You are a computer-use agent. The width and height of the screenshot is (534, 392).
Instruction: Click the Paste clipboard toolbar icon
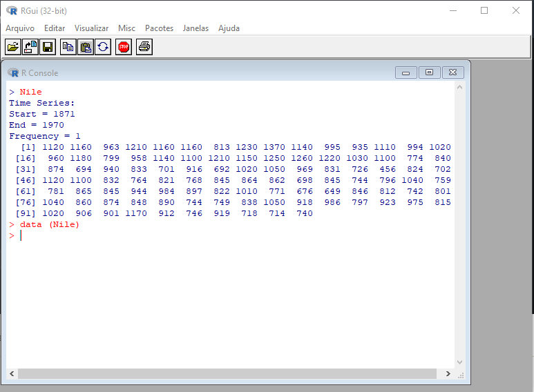(86, 47)
